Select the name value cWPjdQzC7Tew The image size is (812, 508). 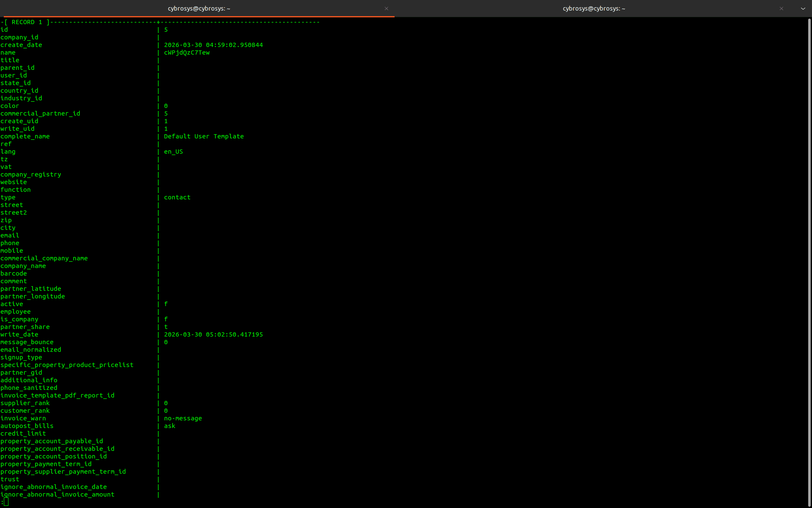(x=187, y=52)
